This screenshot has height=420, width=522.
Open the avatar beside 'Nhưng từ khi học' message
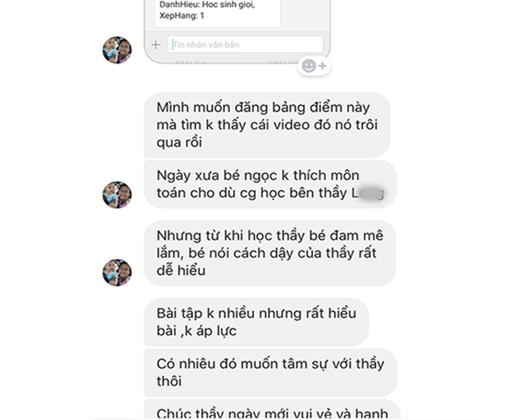(x=117, y=273)
